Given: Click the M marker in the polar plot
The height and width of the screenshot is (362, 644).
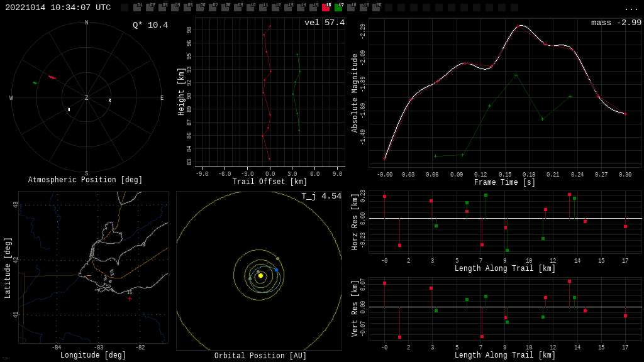Looking at the screenshot, I should [x=69, y=109].
